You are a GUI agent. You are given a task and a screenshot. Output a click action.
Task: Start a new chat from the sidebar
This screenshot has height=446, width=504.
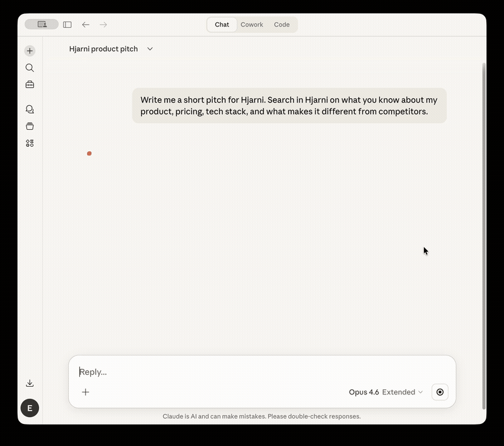tap(30, 50)
